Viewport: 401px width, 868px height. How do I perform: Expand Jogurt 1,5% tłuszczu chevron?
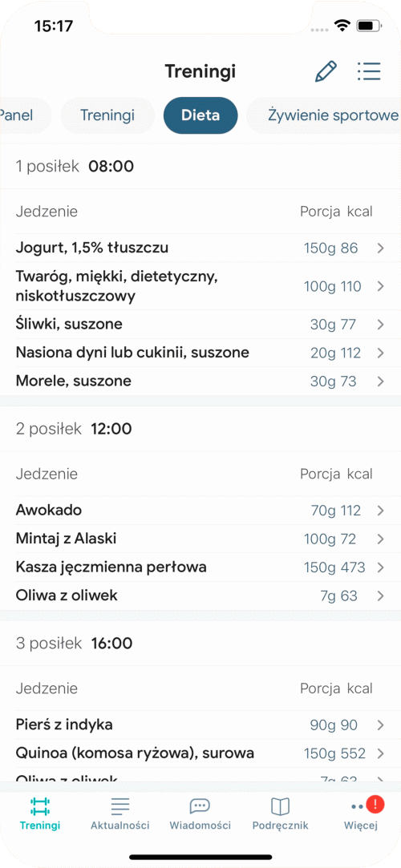(x=380, y=248)
